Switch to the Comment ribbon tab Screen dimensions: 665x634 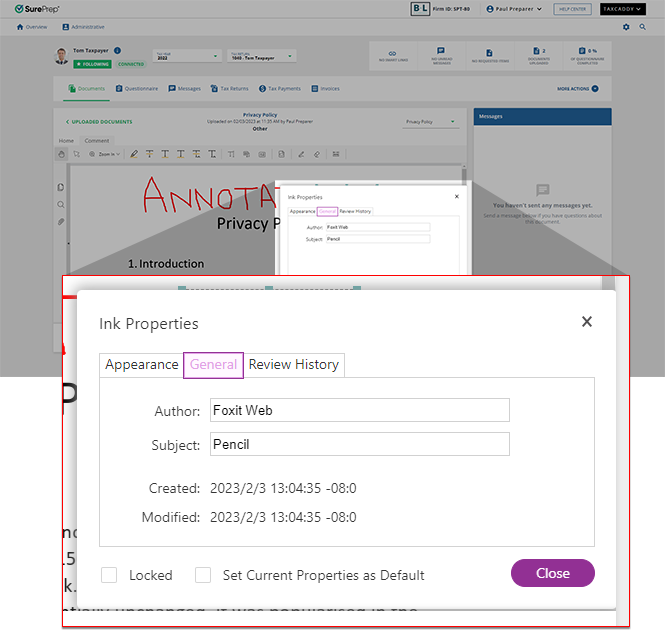97,140
